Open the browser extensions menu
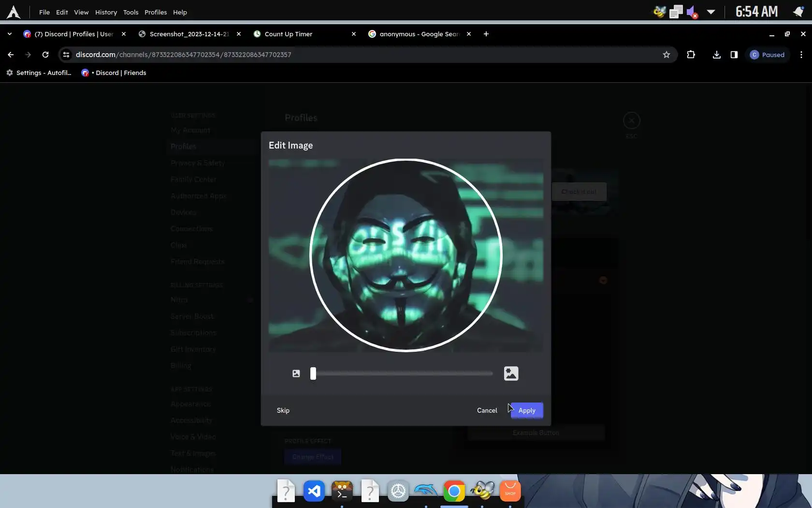Viewport: 812px width, 508px height. 691,55
